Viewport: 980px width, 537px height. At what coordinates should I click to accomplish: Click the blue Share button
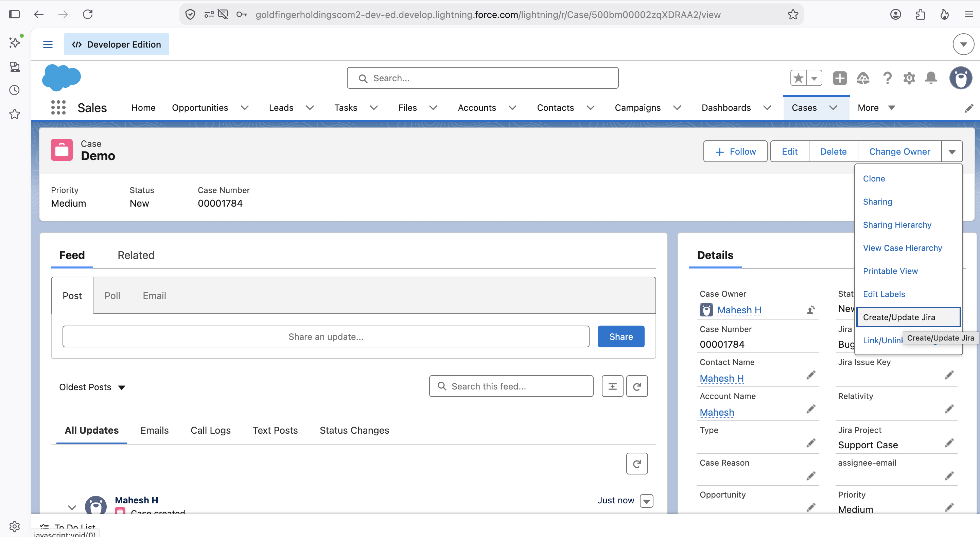click(621, 336)
